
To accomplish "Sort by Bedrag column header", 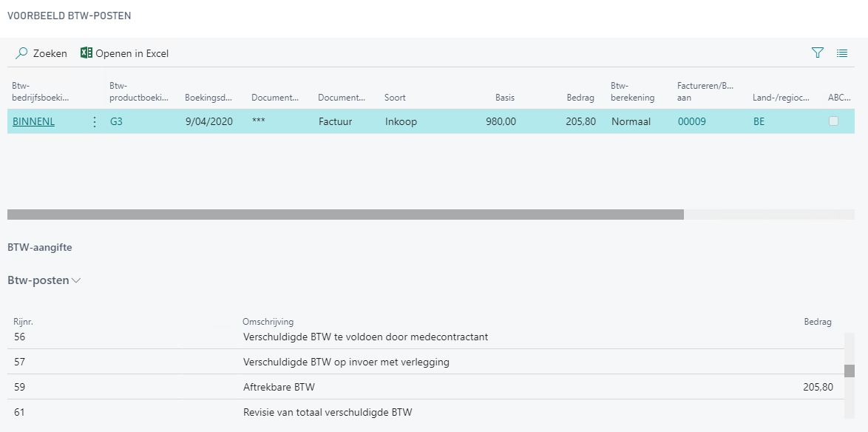I will pyautogui.click(x=581, y=98).
